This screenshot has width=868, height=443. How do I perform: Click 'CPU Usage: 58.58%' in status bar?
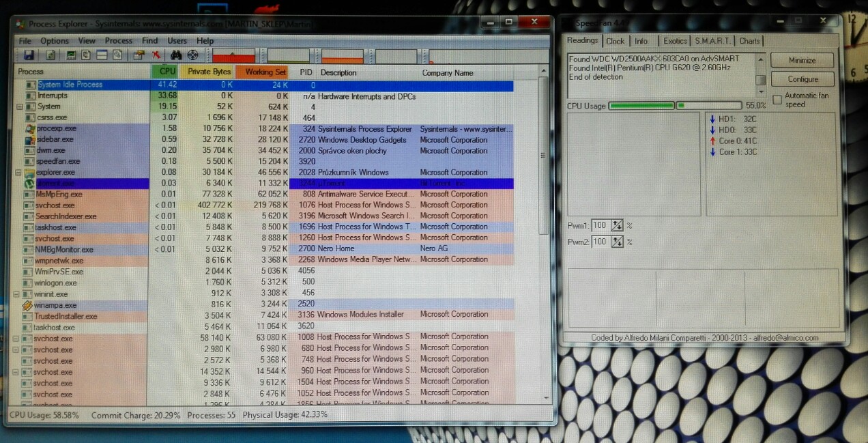click(x=44, y=415)
